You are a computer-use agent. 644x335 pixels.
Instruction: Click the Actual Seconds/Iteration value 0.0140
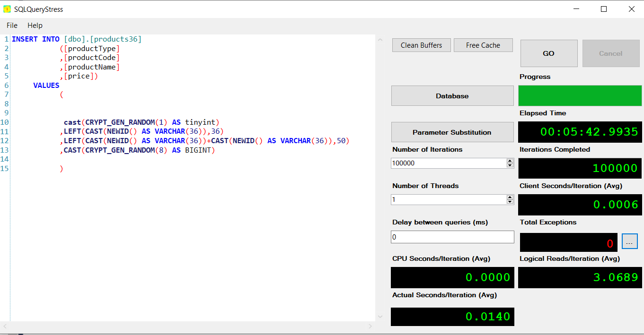pyautogui.click(x=488, y=317)
